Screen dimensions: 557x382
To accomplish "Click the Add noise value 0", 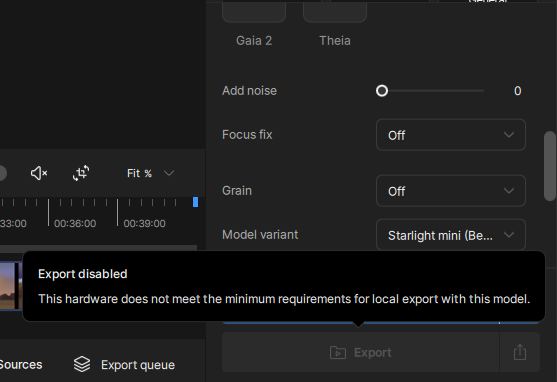I will click(518, 91).
